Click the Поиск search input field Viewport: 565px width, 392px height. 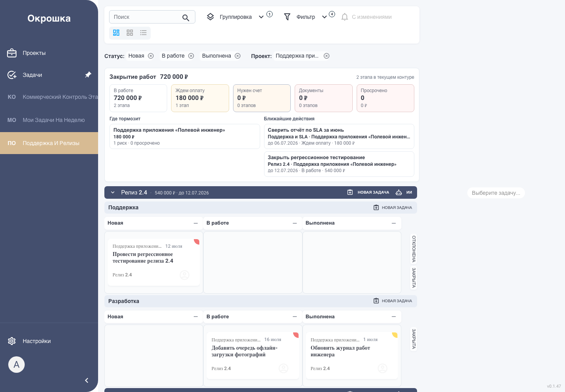146,17
